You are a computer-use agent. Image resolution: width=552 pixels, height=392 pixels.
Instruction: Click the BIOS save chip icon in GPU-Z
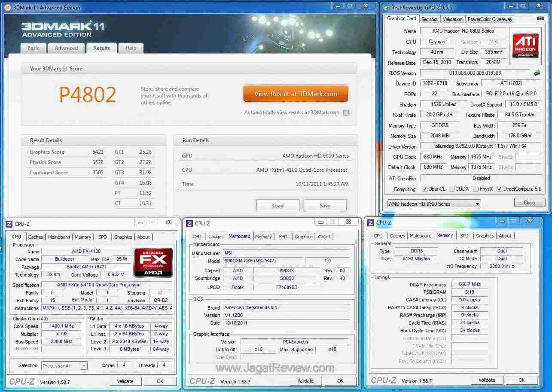(537, 73)
